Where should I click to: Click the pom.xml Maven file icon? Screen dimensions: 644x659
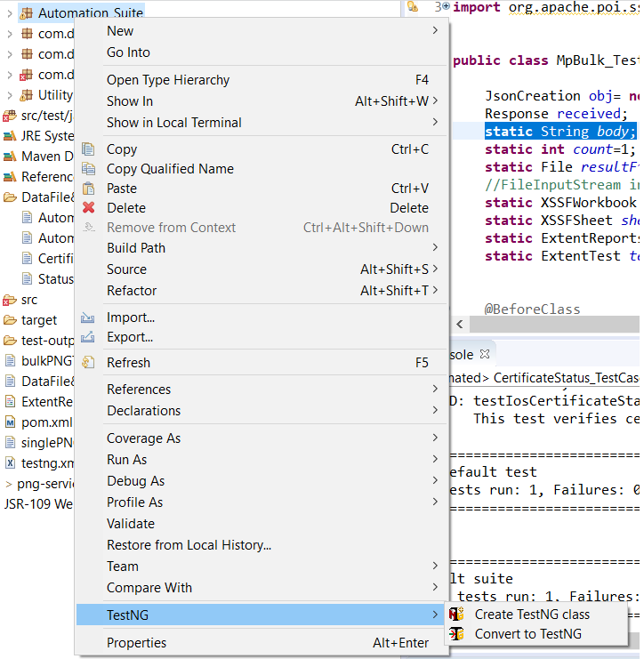click(10, 422)
